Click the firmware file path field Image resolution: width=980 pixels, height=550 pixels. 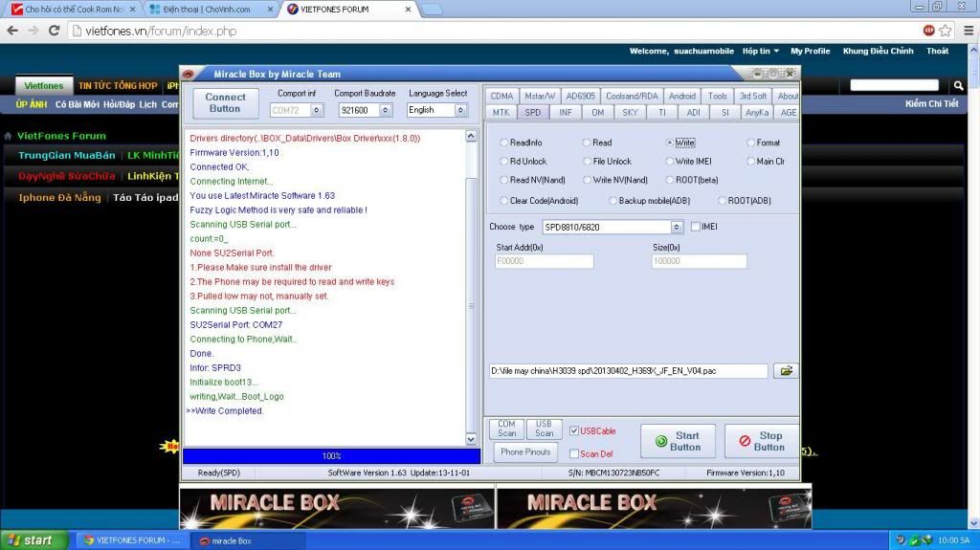[x=628, y=370]
